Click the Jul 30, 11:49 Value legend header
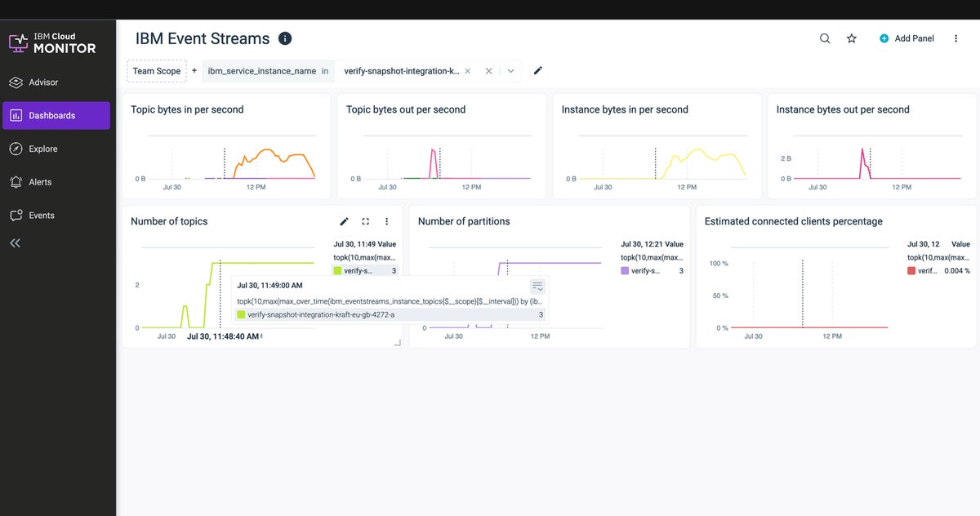980x516 pixels. point(365,244)
